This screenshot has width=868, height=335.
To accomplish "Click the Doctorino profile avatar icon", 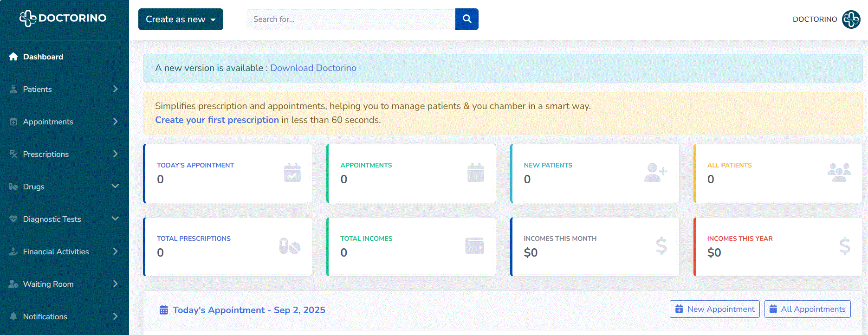I will pos(851,19).
